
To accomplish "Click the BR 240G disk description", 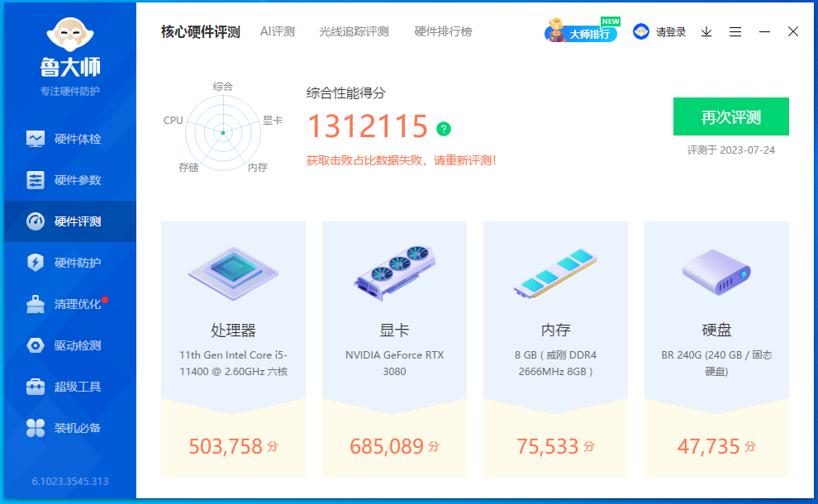I will pyautogui.click(x=716, y=364).
